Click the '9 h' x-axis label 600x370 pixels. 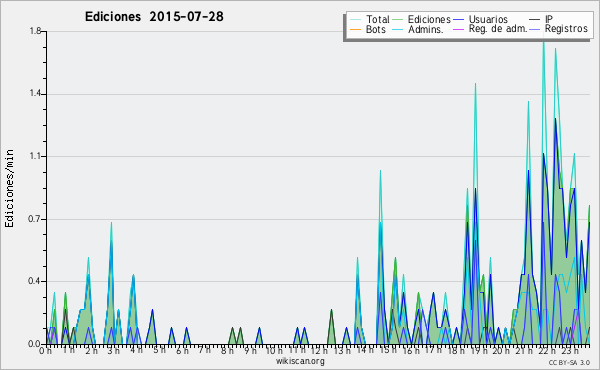(250, 350)
